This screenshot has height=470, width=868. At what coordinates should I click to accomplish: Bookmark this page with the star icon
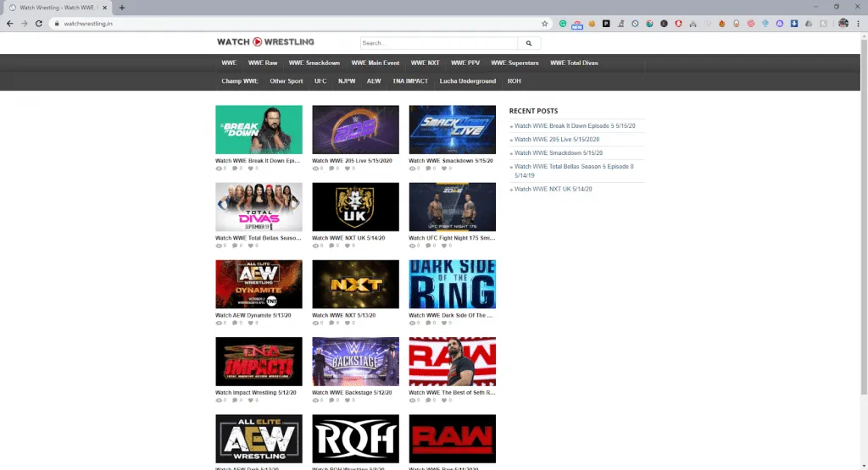click(545, 23)
